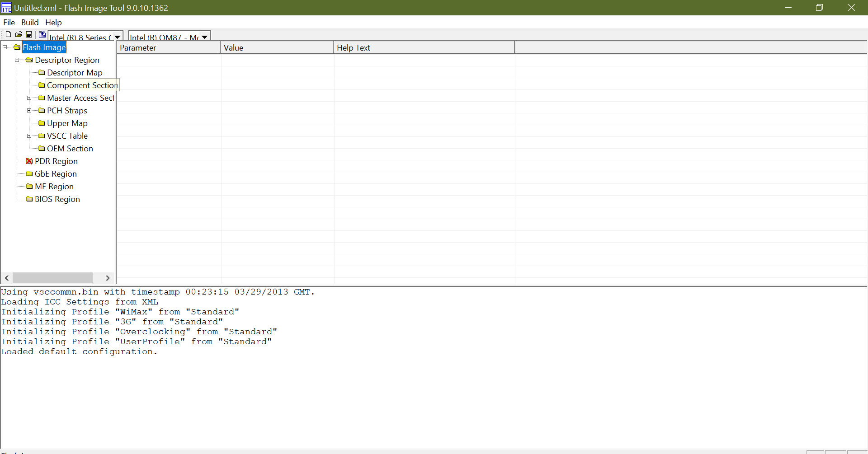This screenshot has height=454, width=868.
Task: Expand the VSCC Table node
Action: pyautogui.click(x=29, y=136)
